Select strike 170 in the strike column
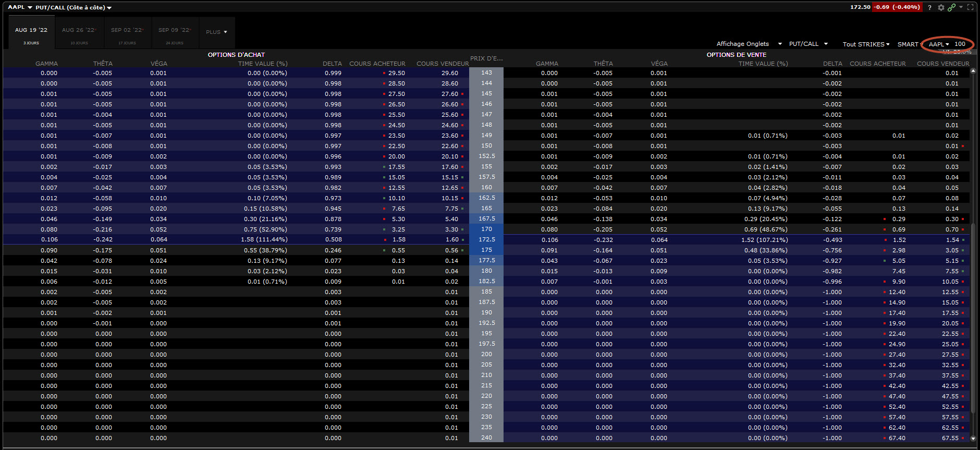 tap(486, 229)
